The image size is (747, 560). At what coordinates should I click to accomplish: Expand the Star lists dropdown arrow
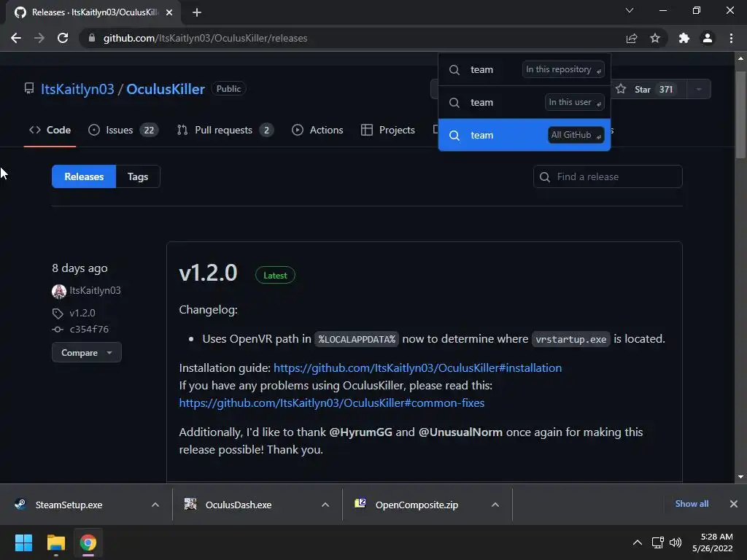[699, 90]
